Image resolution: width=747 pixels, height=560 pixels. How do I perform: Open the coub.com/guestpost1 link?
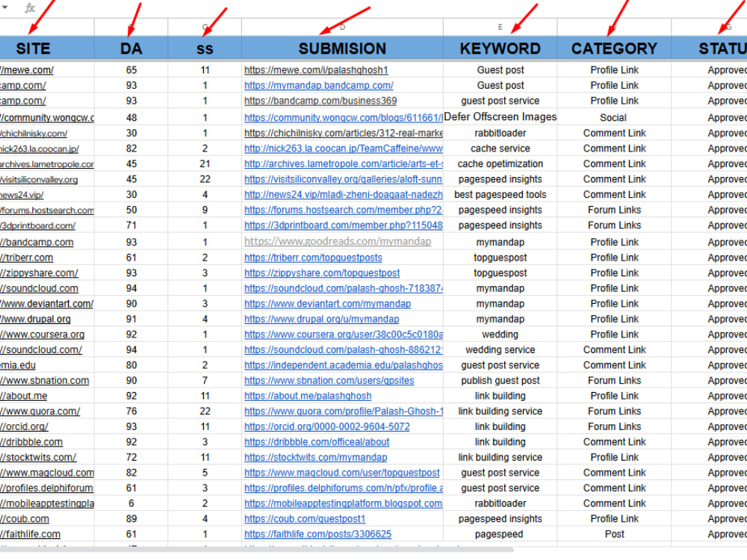305,519
